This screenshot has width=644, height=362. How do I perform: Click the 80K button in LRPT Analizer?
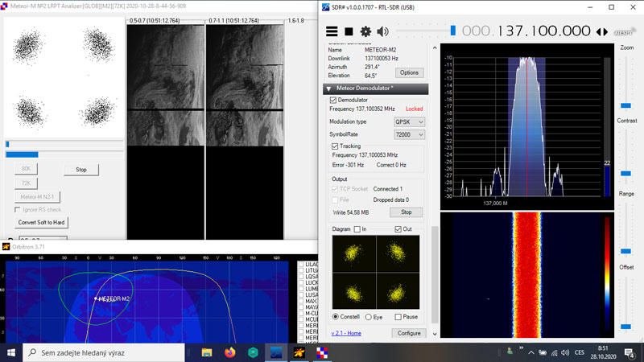(26, 169)
